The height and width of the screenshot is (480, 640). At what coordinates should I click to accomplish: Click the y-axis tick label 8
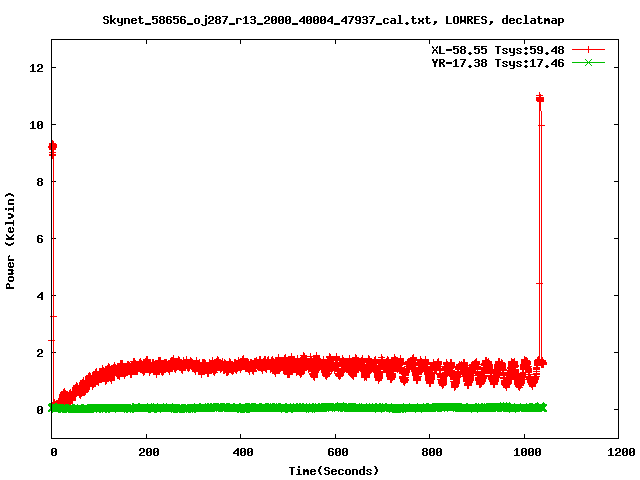pyautogui.click(x=40, y=182)
